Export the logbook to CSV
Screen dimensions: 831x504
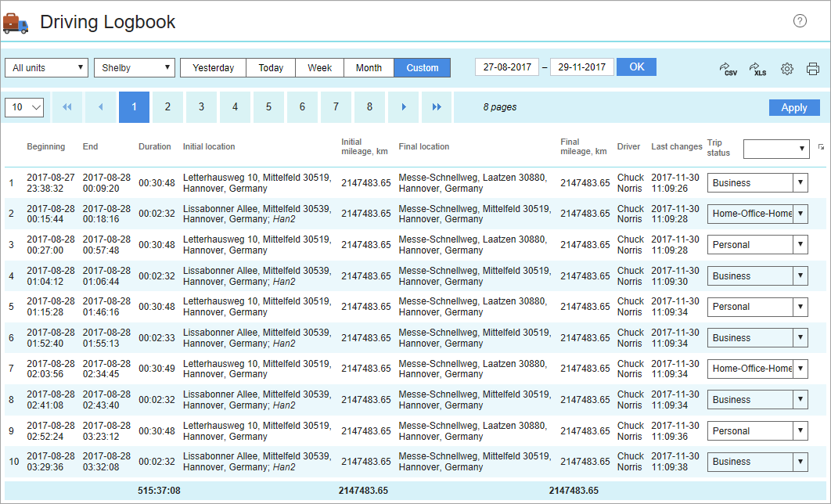click(728, 69)
